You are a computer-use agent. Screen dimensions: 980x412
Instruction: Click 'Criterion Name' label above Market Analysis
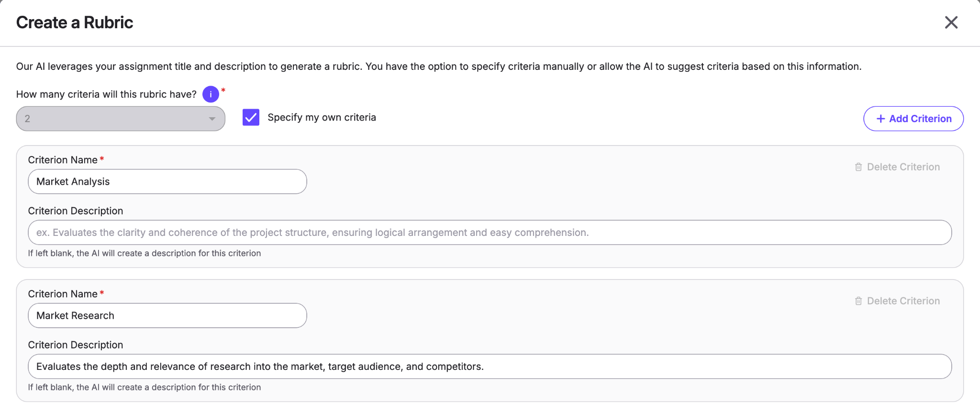click(63, 160)
